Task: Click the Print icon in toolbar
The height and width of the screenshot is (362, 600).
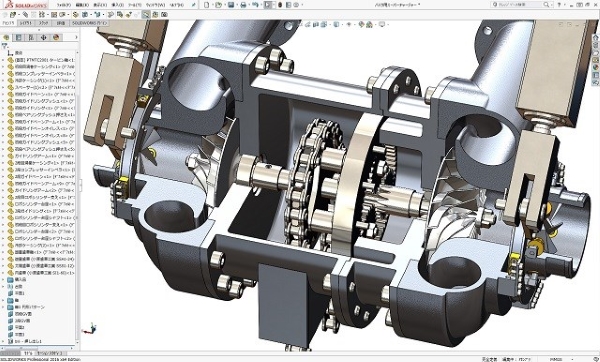Action: pyautogui.click(x=243, y=5)
